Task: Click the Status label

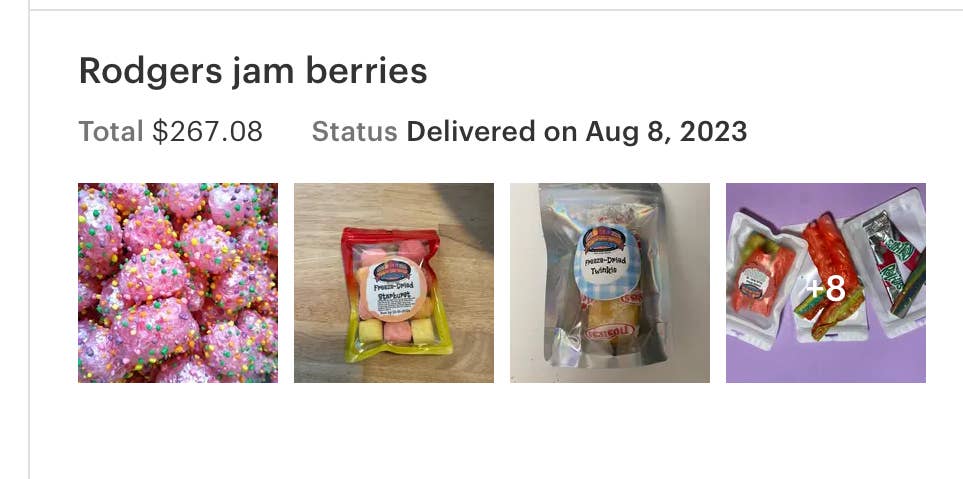Action: (x=354, y=131)
